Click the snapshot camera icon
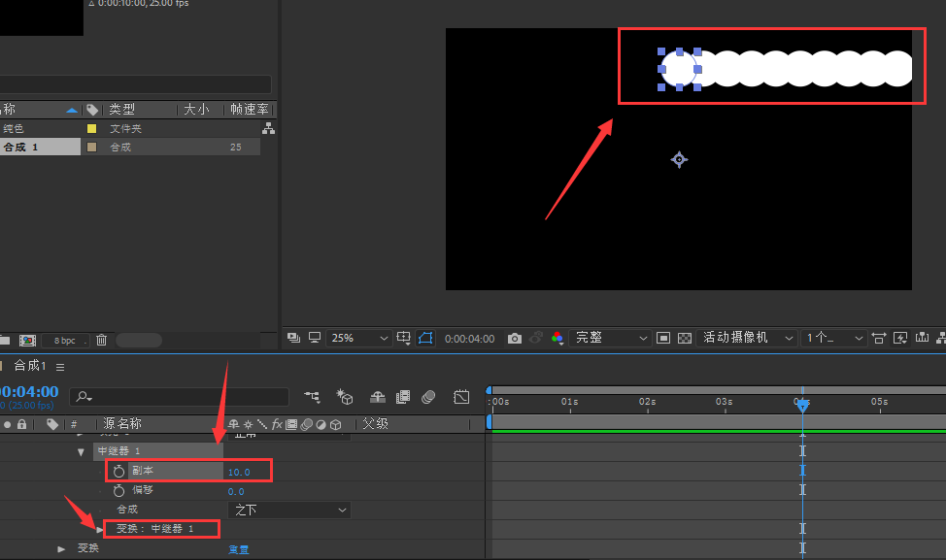946x560 pixels. pos(514,338)
